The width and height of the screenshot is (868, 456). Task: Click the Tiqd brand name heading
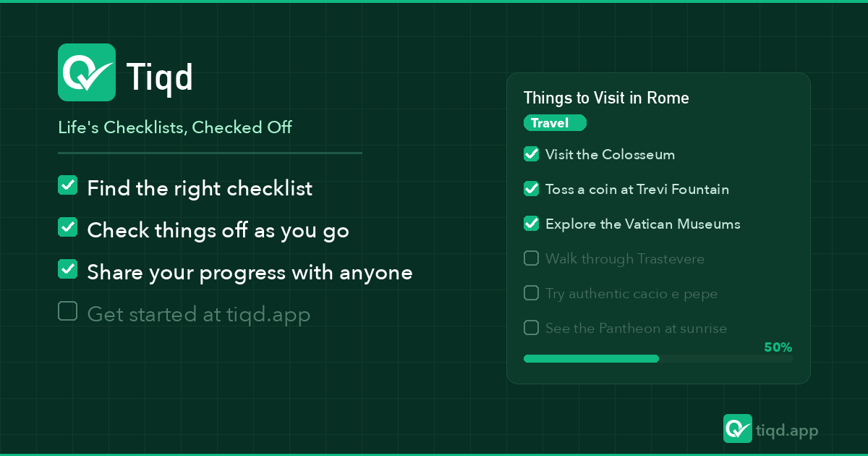[159, 76]
